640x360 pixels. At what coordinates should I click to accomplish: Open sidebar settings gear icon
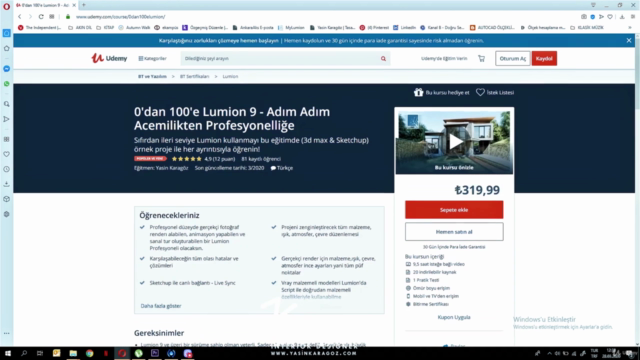point(7,214)
